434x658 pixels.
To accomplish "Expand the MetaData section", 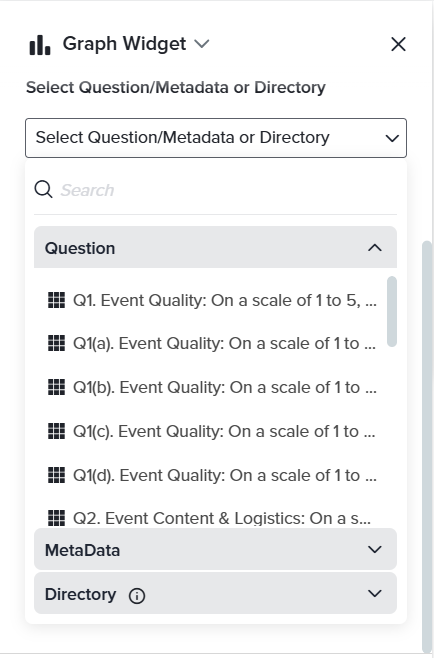I will [x=215, y=549].
